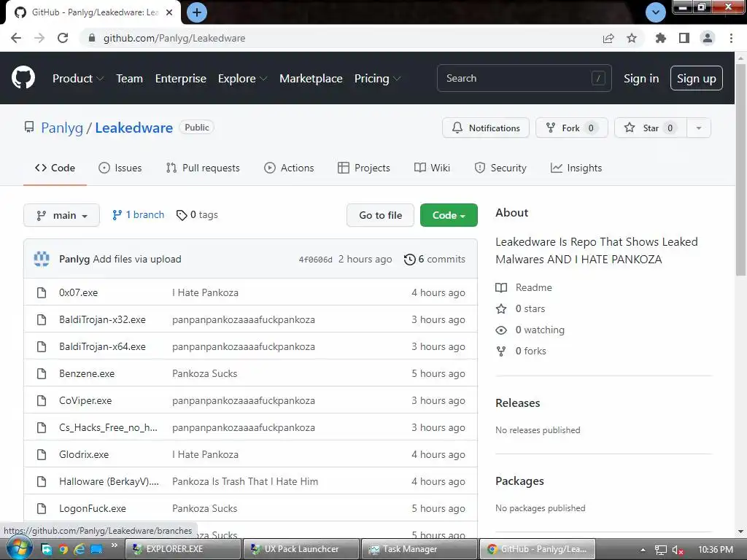The width and height of the screenshot is (747, 560).
Task: Click the fork icon next to 0 forks
Action: click(x=501, y=351)
